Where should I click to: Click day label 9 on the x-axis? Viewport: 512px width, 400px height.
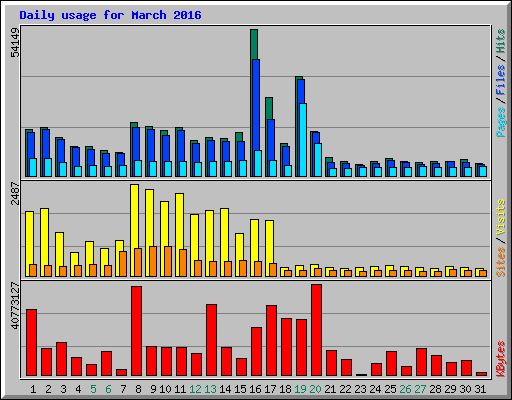[153, 389]
